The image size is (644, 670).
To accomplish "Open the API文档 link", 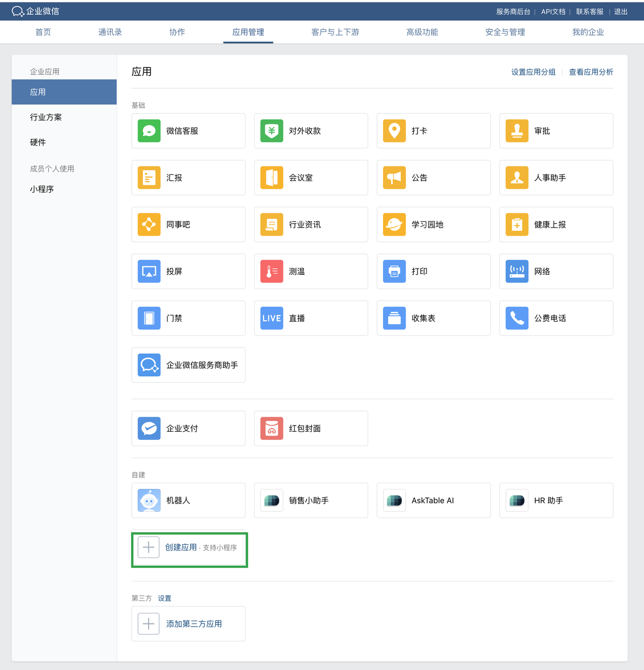I will coord(553,12).
